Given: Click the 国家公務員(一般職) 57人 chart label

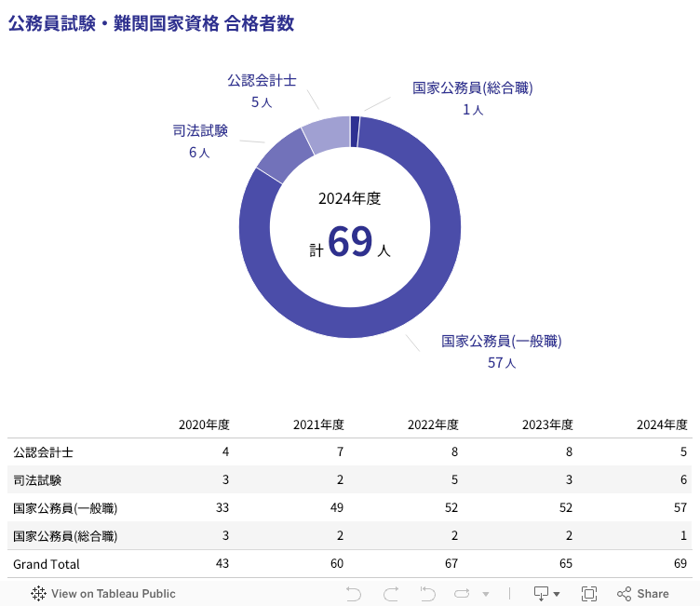Looking at the screenshot, I should [502, 352].
